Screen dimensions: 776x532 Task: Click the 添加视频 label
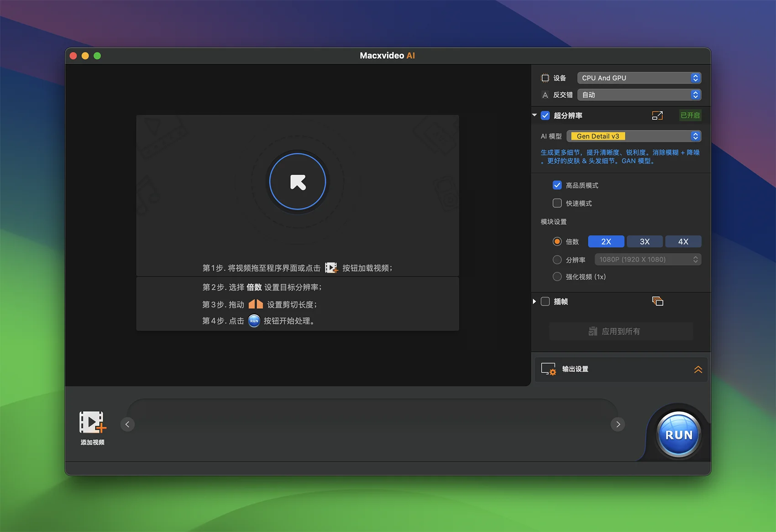[x=93, y=442]
